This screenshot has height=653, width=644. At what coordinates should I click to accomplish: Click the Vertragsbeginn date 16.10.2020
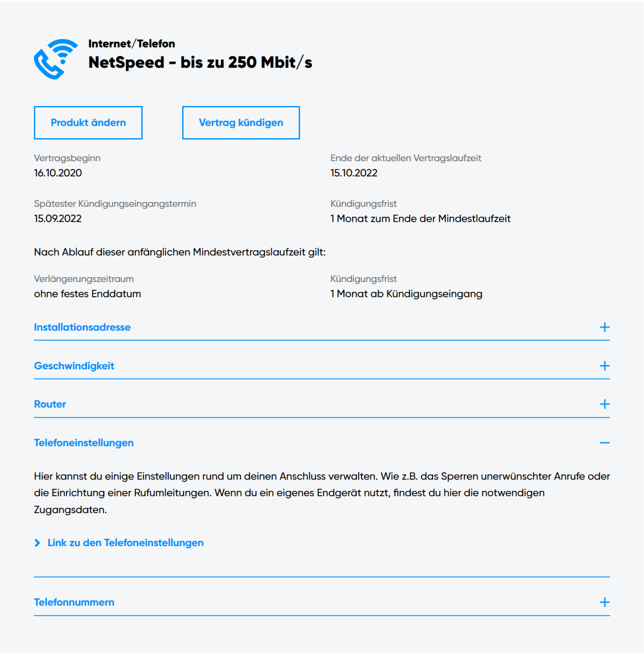[58, 173]
